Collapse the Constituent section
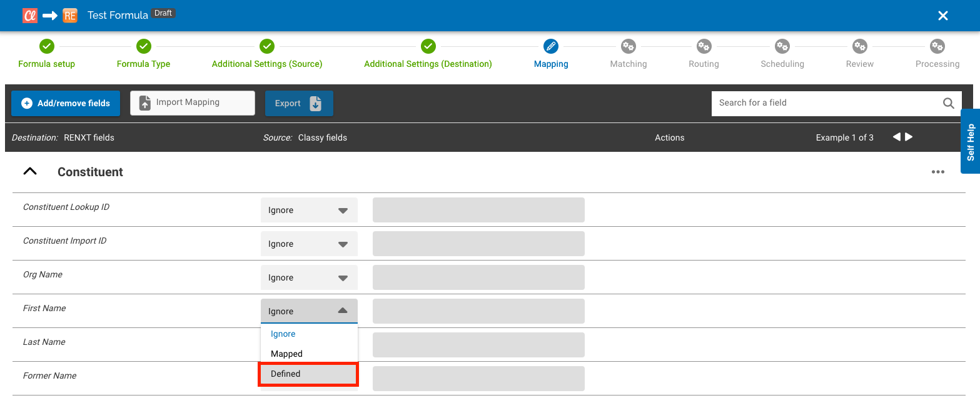This screenshot has height=398, width=980. pos(30,172)
